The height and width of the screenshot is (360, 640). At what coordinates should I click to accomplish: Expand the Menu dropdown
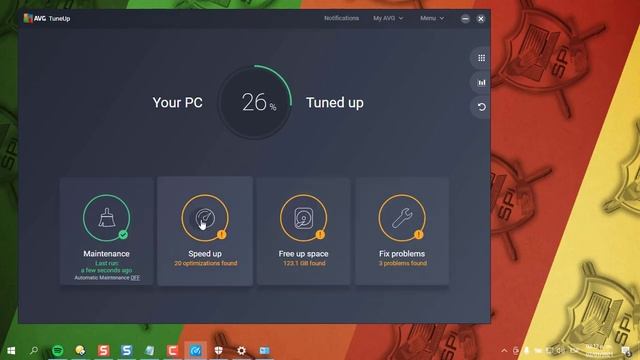point(432,18)
